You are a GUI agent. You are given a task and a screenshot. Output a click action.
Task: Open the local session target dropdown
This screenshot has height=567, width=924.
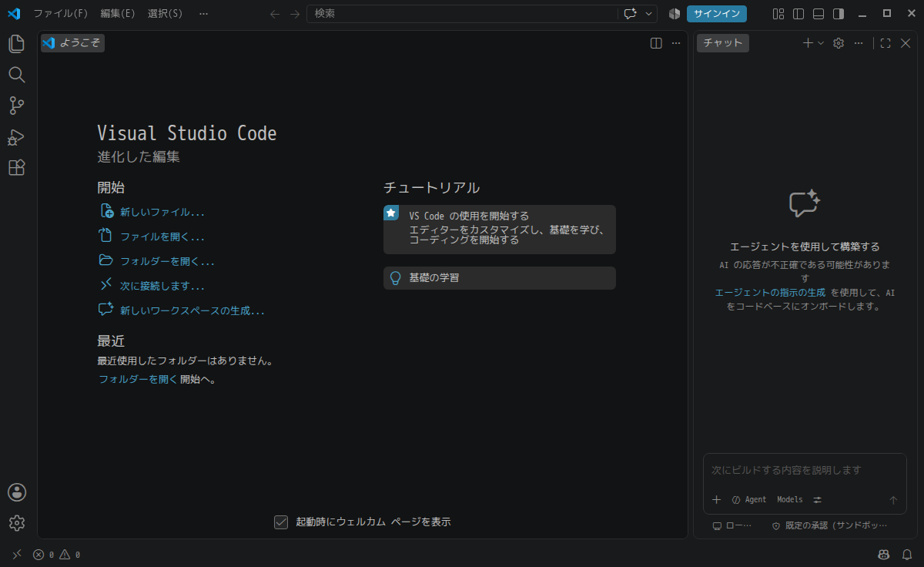[x=732, y=525]
